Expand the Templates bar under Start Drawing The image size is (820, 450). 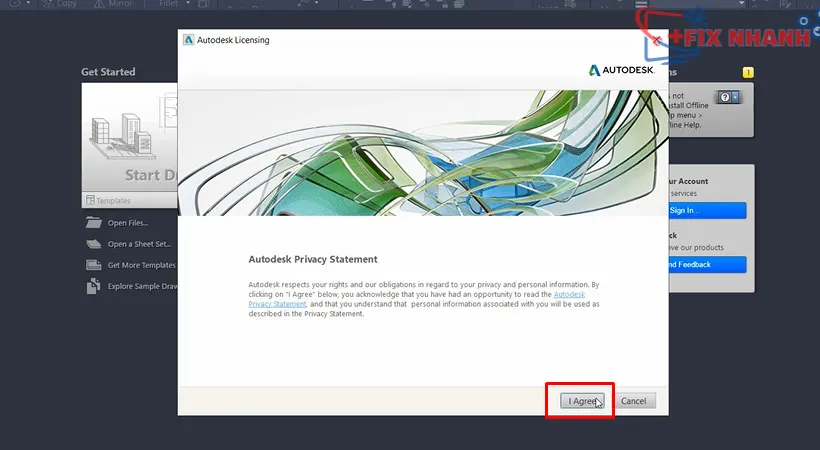(130, 200)
